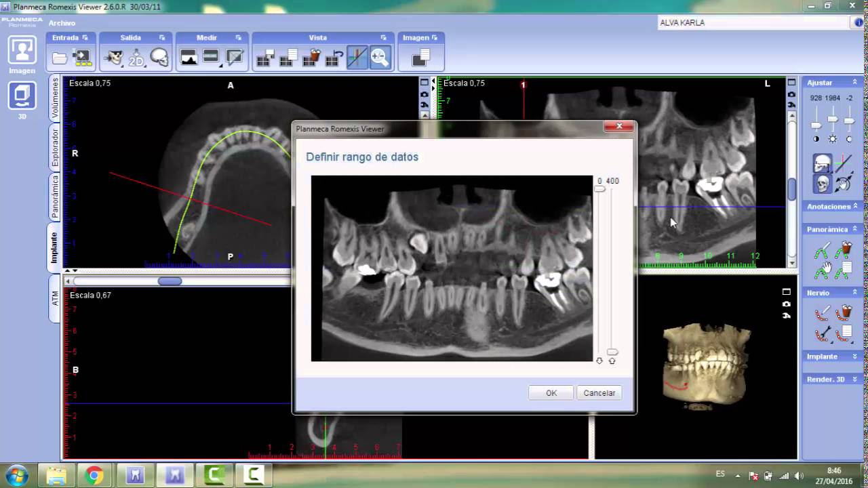The height and width of the screenshot is (488, 868).
Task: Click the delete layout bucket icon in Vista
Action: pyautogui.click(x=311, y=58)
